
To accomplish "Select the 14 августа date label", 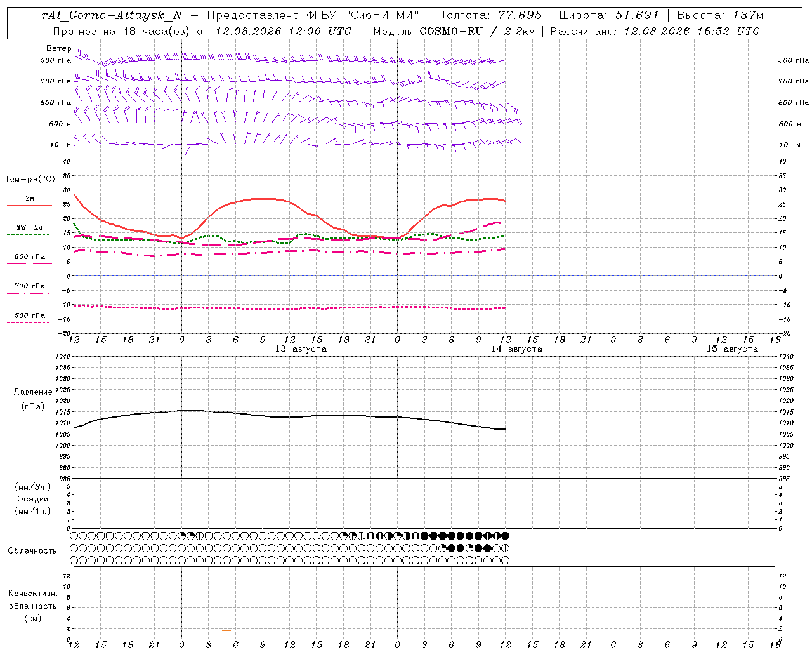I will [x=516, y=348].
